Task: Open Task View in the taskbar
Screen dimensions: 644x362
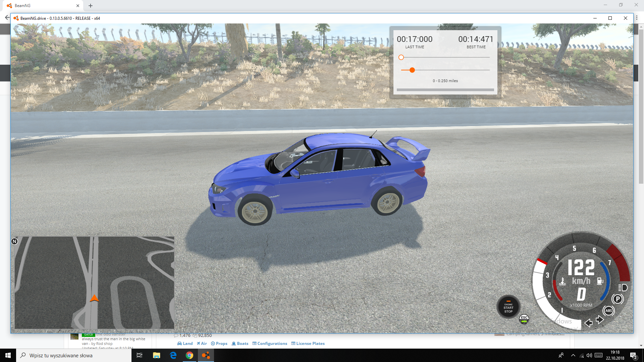Action: [140, 355]
